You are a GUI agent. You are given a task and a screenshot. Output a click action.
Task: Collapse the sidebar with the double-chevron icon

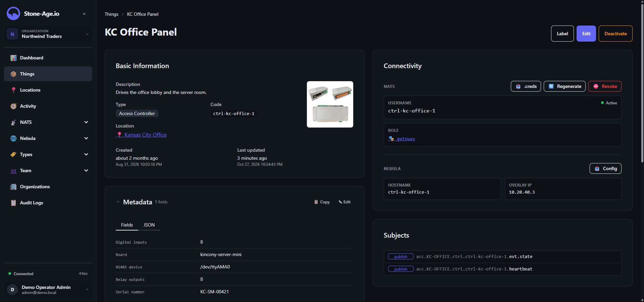click(84, 14)
